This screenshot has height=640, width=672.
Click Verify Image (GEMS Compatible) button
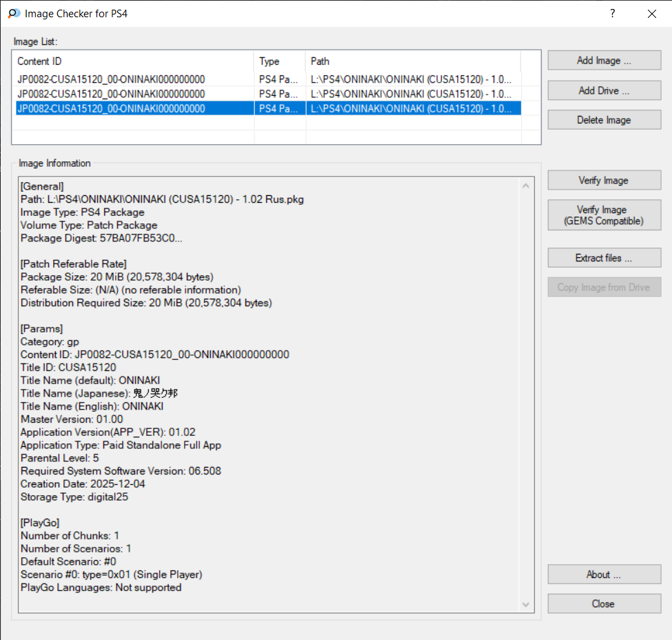tap(604, 215)
